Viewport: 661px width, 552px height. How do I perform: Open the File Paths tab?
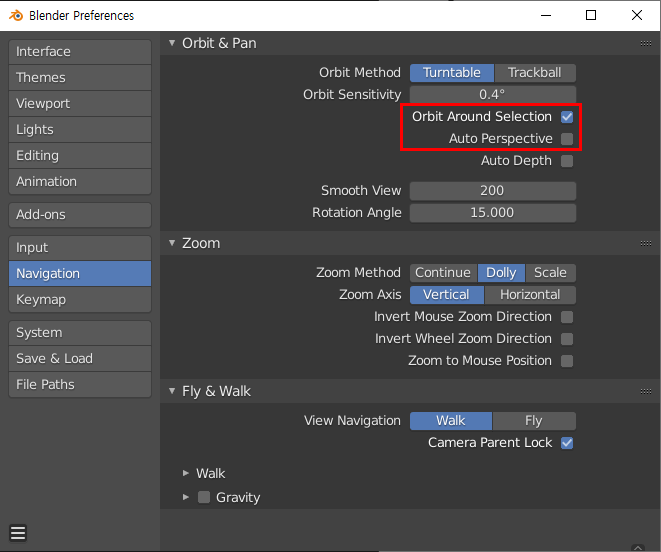click(80, 385)
